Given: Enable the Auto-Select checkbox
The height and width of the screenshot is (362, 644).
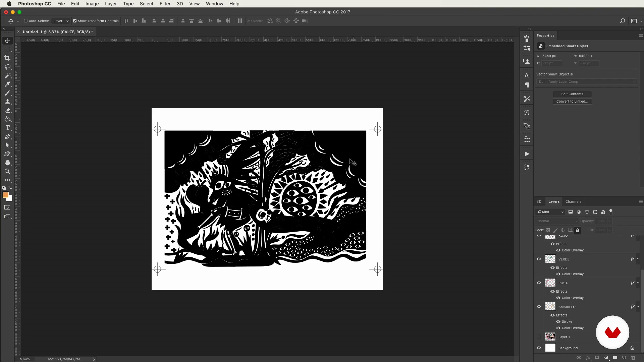Looking at the screenshot, I should pyautogui.click(x=26, y=21).
